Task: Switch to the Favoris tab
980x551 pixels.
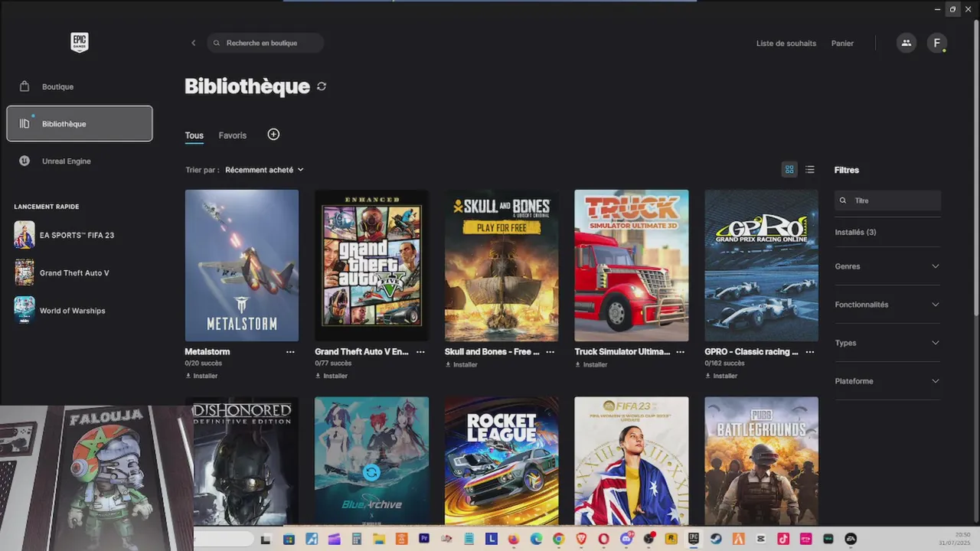Action: pyautogui.click(x=233, y=135)
